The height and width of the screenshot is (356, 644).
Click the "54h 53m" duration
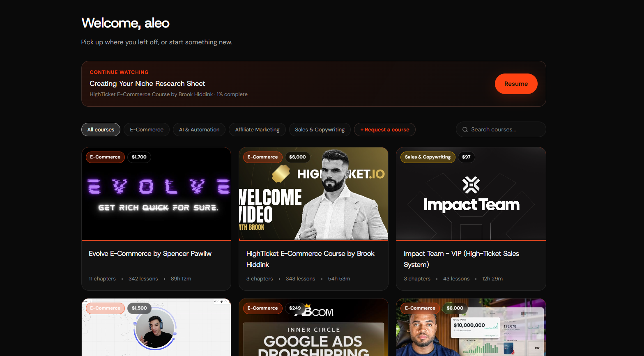(339, 279)
